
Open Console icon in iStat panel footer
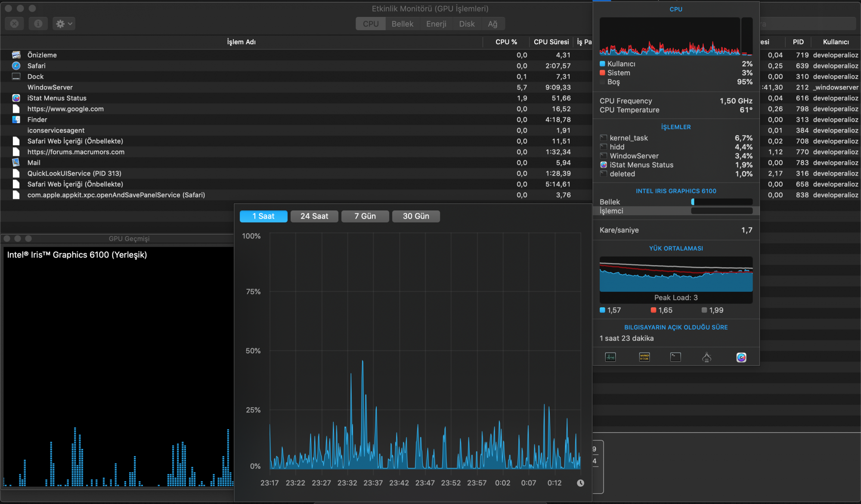(644, 357)
